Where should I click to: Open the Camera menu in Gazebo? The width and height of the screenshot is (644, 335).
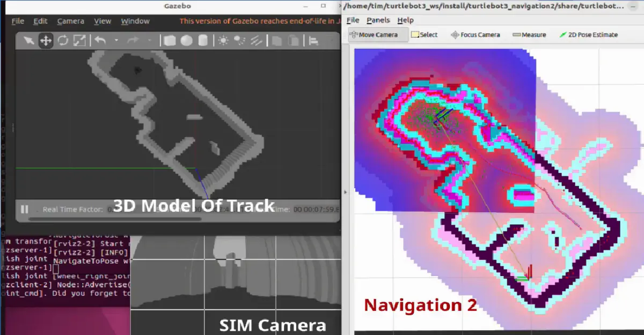click(70, 21)
